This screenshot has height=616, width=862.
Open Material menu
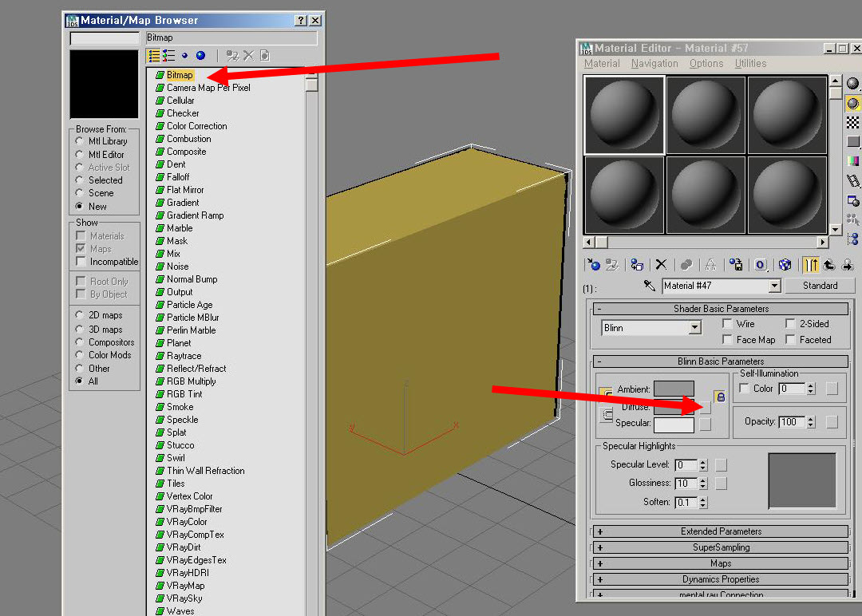pos(602,64)
